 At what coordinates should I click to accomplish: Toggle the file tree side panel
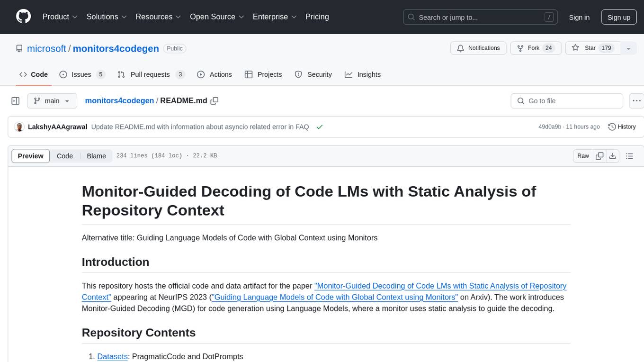pyautogui.click(x=15, y=101)
